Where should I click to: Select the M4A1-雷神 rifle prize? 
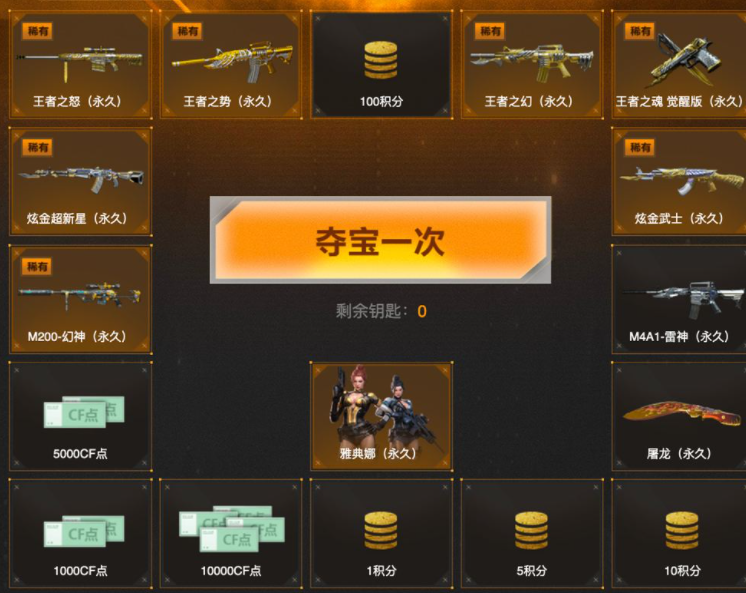[679, 299]
